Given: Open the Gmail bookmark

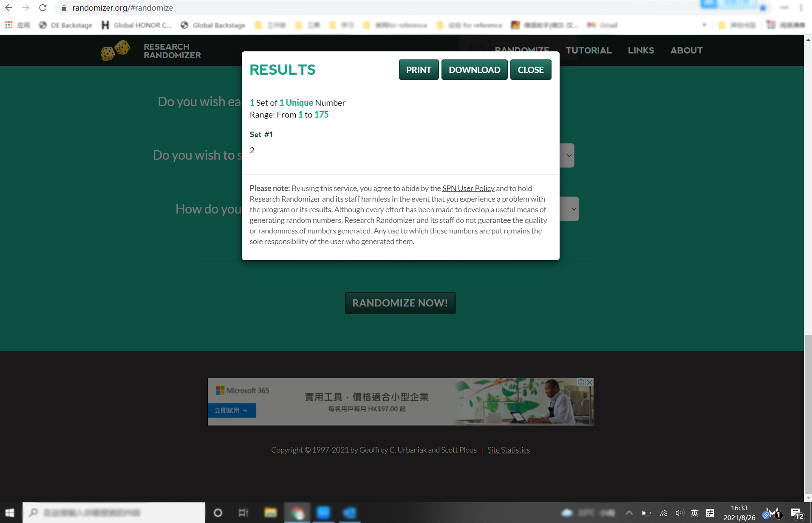Looking at the screenshot, I should 601,25.
